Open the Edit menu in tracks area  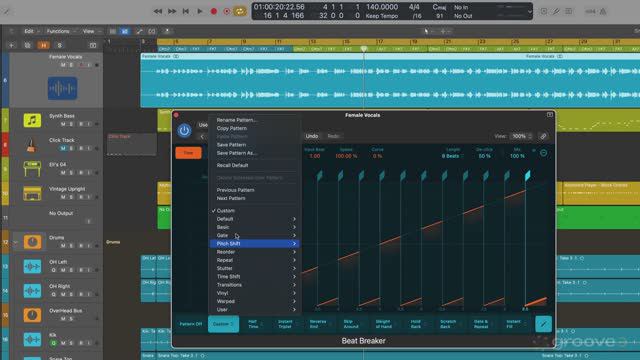click(31, 31)
